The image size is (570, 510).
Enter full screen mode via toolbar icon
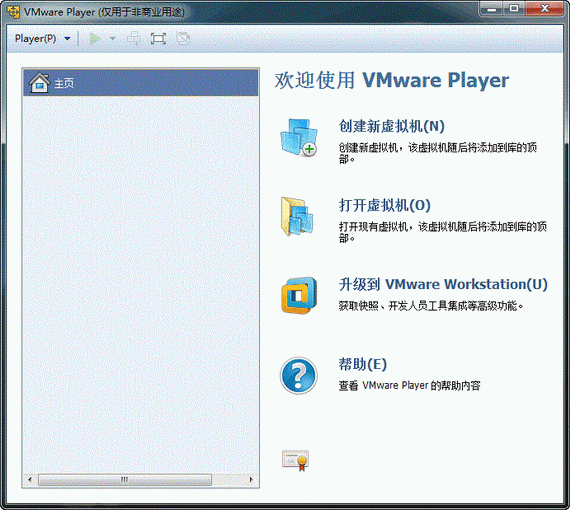pos(158,39)
